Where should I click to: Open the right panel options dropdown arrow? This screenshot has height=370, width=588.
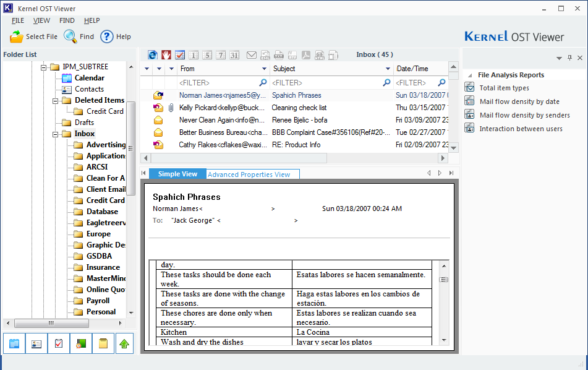pyautogui.click(x=559, y=58)
